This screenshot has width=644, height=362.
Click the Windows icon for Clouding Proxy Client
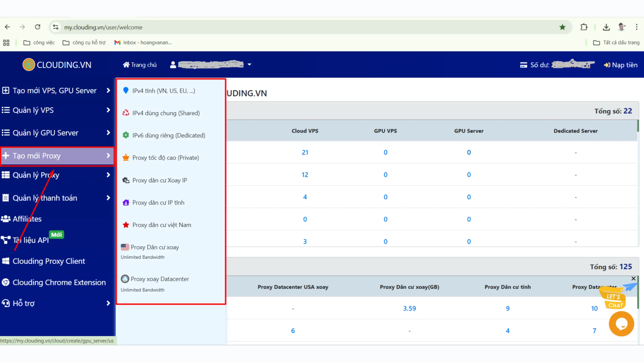[6, 261]
